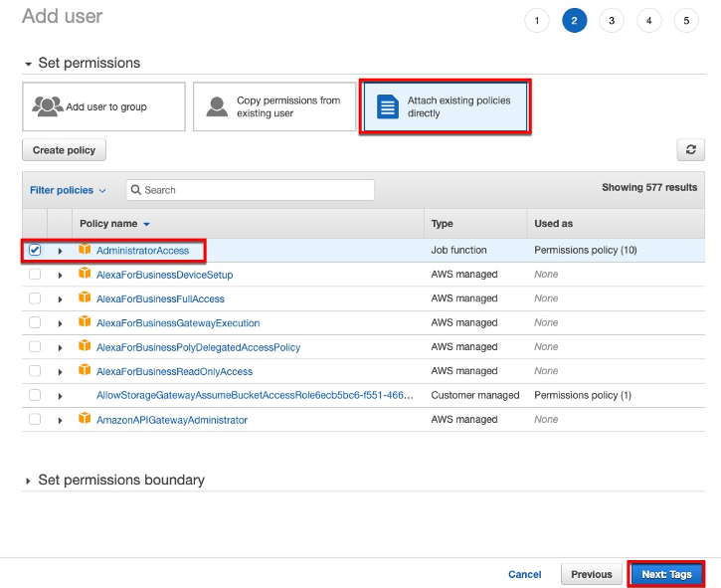The image size is (721, 588).
Task: Jump to wizard step 3
Action: point(612,20)
